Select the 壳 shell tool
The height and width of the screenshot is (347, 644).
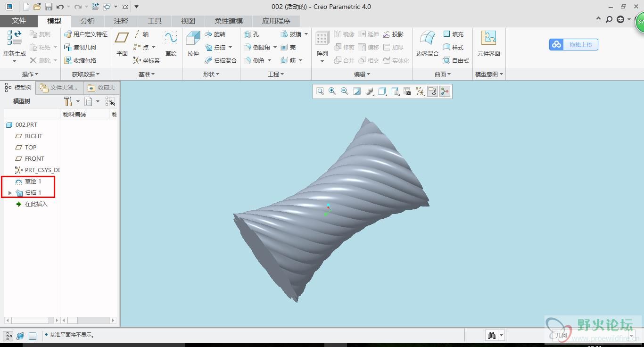coord(288,47)
